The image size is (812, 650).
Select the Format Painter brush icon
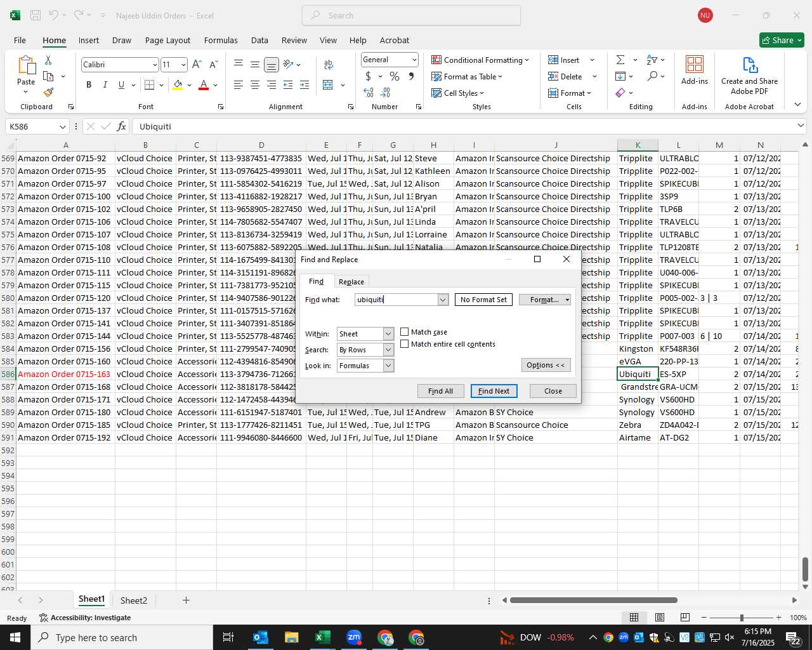48,93
